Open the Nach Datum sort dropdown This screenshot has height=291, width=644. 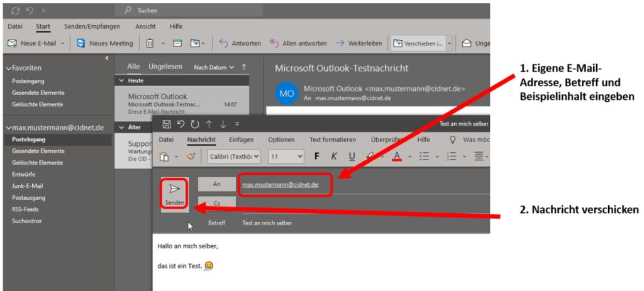(214, 67)
